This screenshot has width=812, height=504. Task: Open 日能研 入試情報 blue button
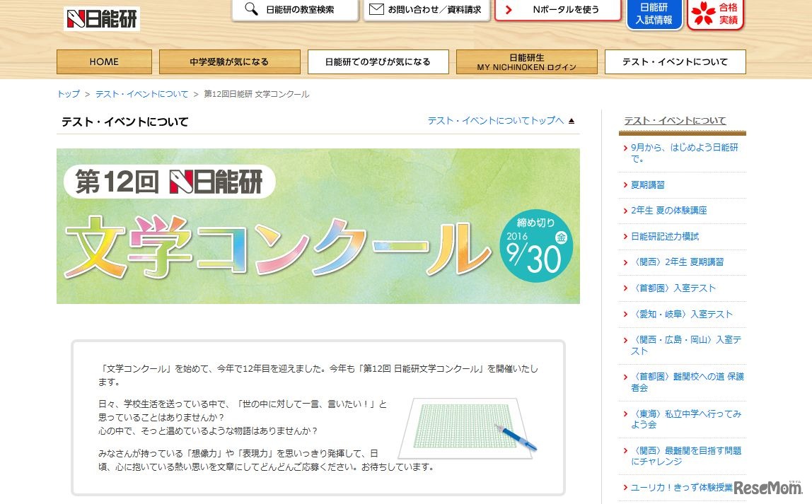click(x=654, y=14)
